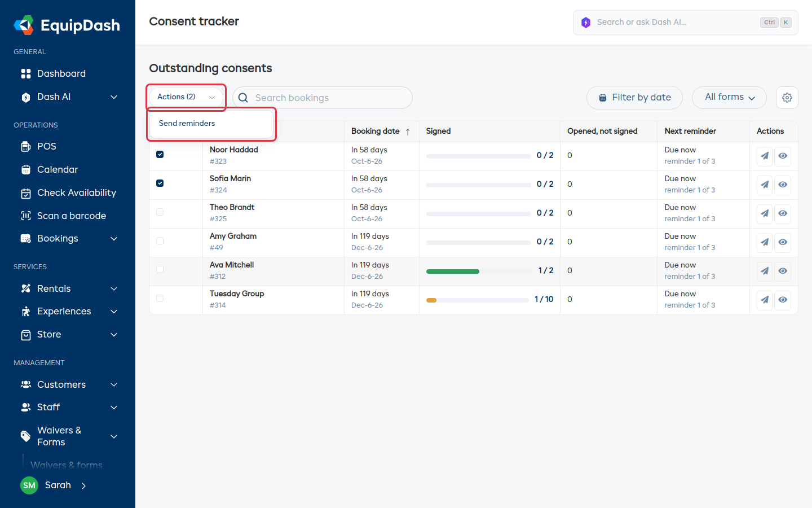Collapse the Actions (2) dropdown

click(186, 97)
